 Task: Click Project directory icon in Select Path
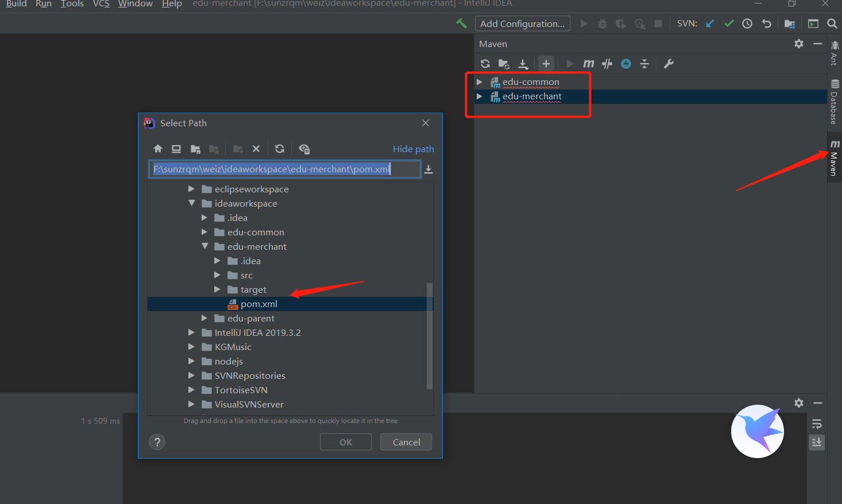click(195, 149)
